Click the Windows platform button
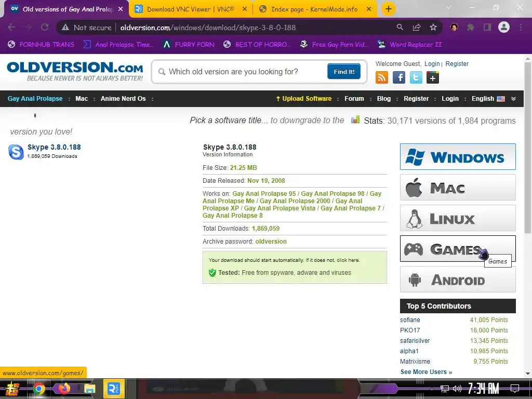The height and width of the screenshot is (399, 532). [458, 157]
